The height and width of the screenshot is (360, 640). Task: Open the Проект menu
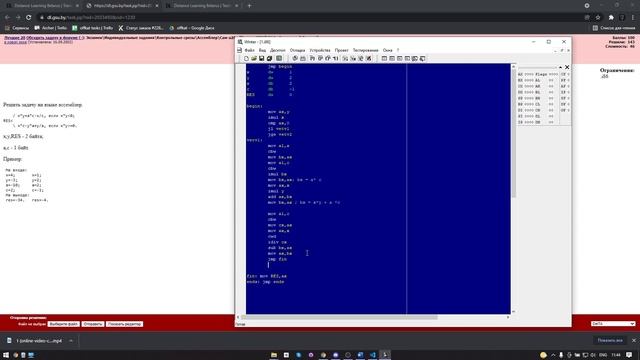pos(341,50)
